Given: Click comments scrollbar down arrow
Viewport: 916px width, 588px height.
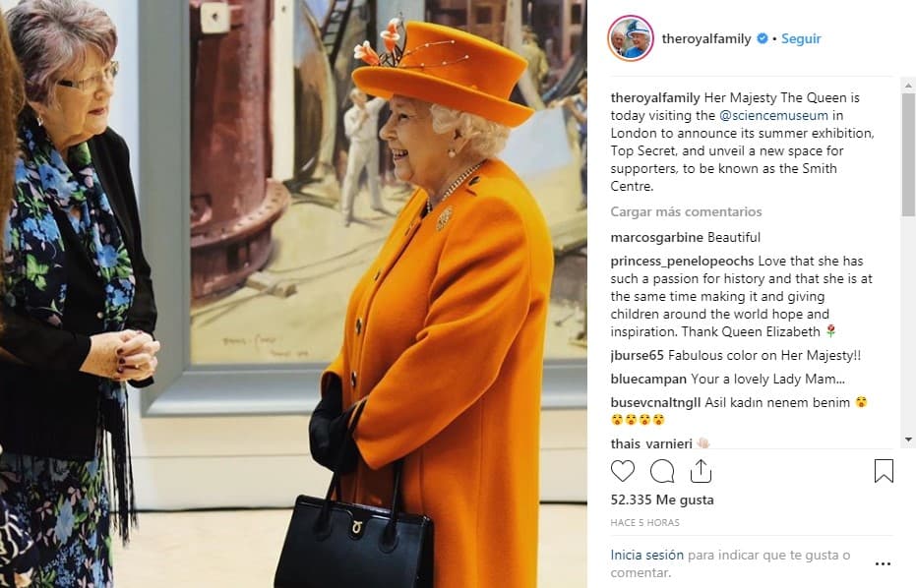Looking at the screenshot, I should 908,440.
